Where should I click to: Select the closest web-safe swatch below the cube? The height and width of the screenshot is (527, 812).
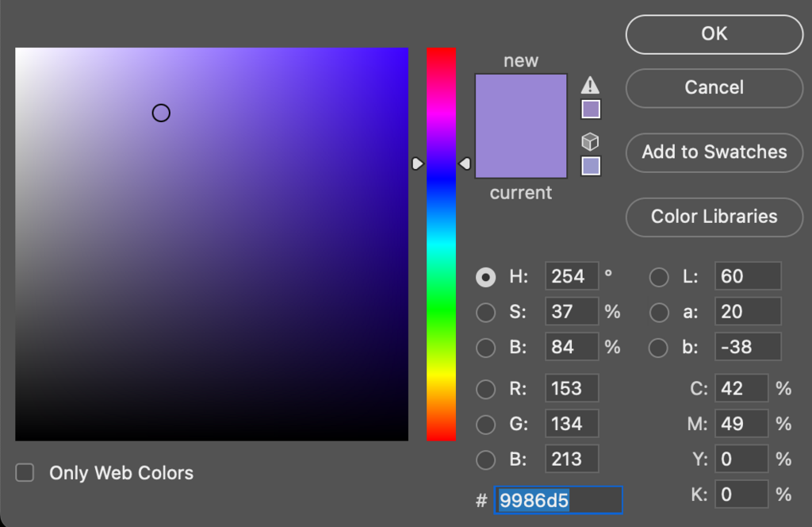[x=591, y=165]
